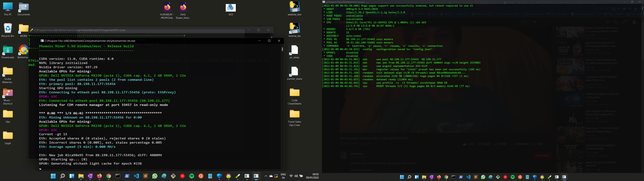The height and width of the screenshot is (181, 644).
Task: Open the volume speaker tray icon
Action: [296, 176]
